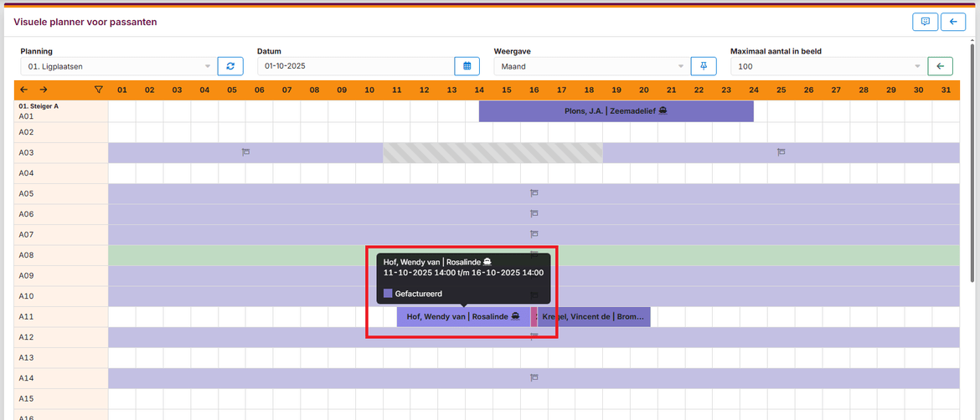Click the Visuele planner voor passanten title
Image resolution: width=980 pixels, height=420 pixels.
[85, 23]
